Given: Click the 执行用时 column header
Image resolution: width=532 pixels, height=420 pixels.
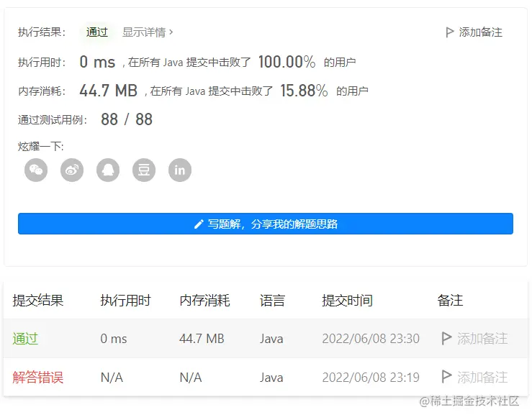Looking at the screenshot, I should [x=125, y=301].
